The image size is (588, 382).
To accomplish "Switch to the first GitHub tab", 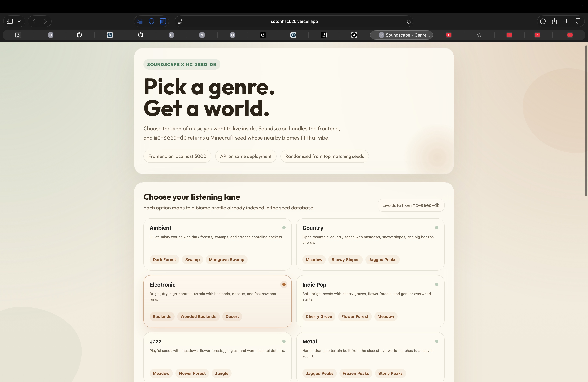I will (x=79, y=35).
